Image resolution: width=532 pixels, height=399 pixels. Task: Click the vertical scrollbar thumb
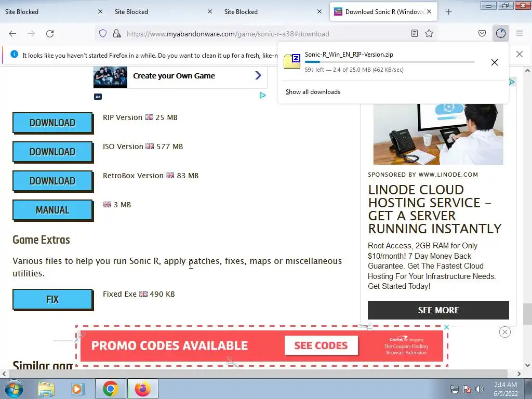point(527,314)
